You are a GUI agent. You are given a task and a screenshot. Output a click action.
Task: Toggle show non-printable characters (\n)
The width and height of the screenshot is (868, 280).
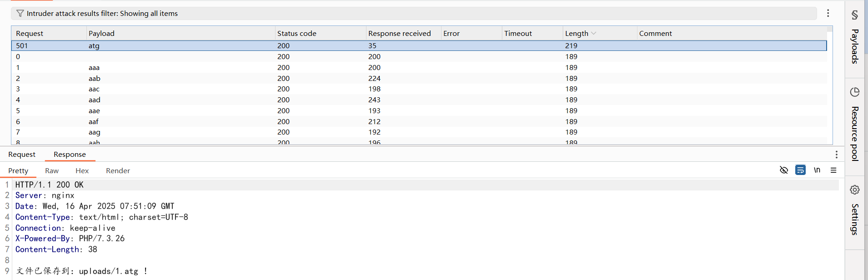point(817,170)
